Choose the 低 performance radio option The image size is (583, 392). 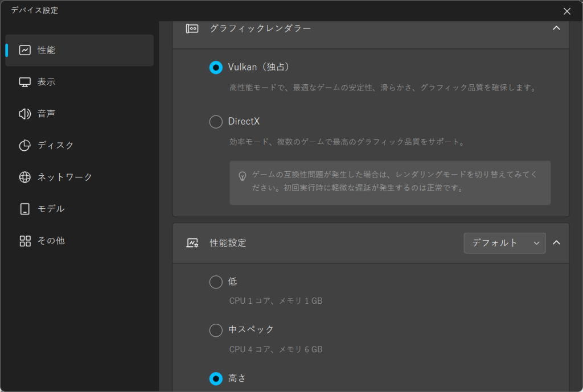coord(216,282)
